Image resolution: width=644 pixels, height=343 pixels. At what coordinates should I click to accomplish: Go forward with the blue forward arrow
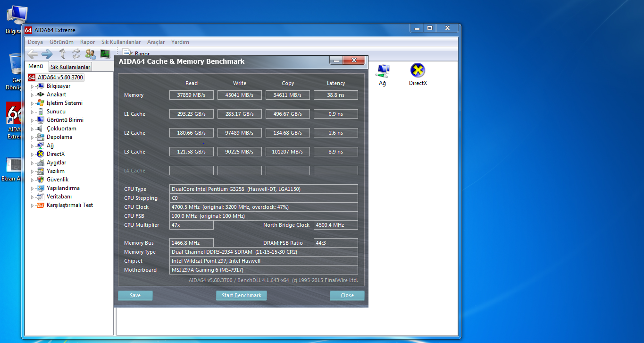click(47, 53)
